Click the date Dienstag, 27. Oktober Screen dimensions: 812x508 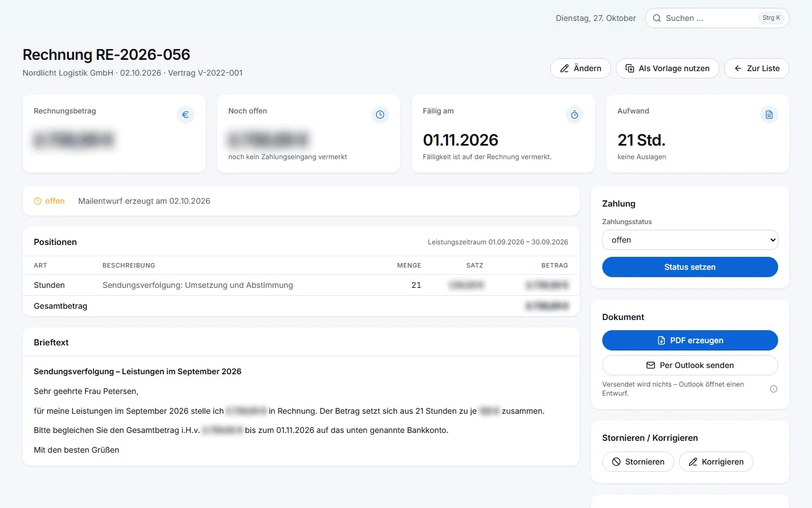596,18
